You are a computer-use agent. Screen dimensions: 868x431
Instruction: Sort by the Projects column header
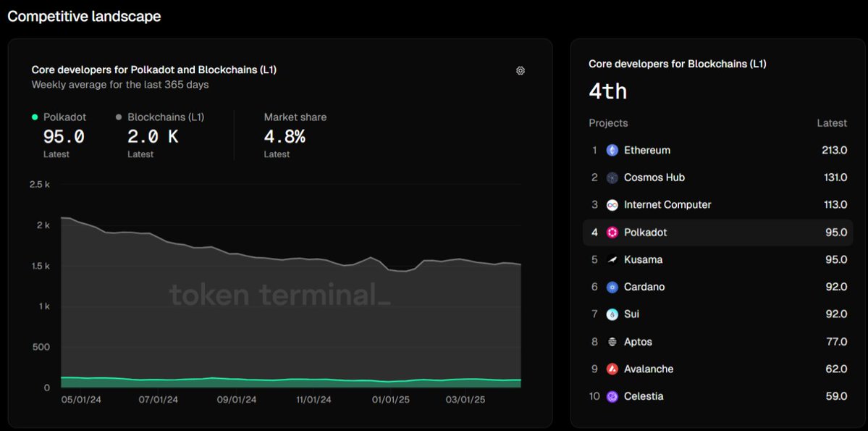point(608,123)
